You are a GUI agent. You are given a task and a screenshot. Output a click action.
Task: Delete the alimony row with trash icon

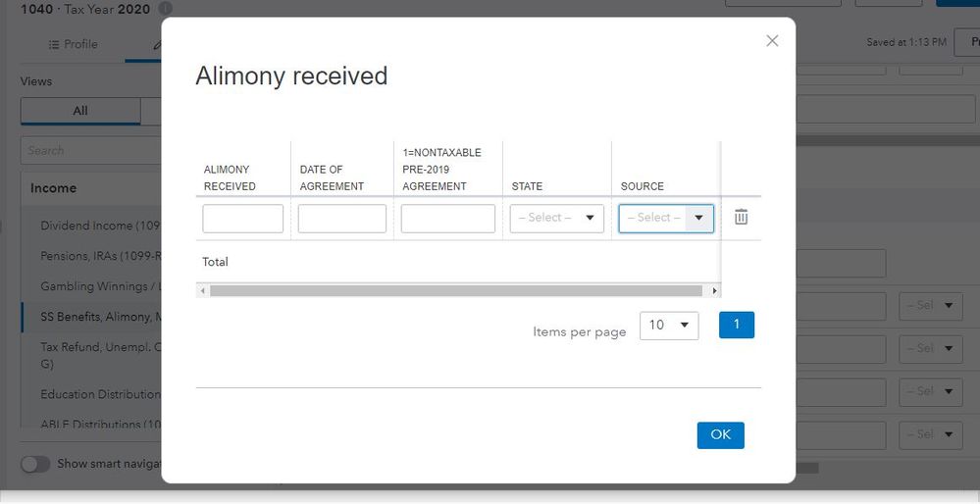tap(741, 218)
